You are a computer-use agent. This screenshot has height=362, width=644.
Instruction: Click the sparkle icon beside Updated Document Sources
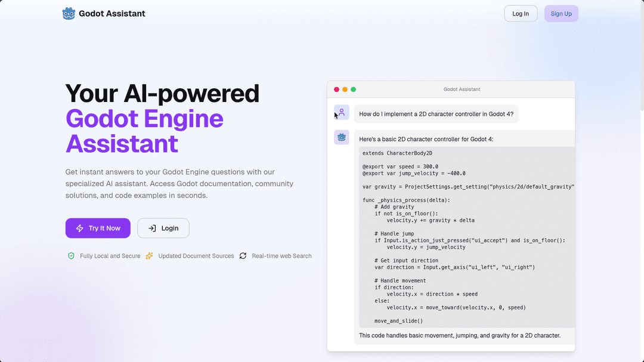[x=150, y=256]
